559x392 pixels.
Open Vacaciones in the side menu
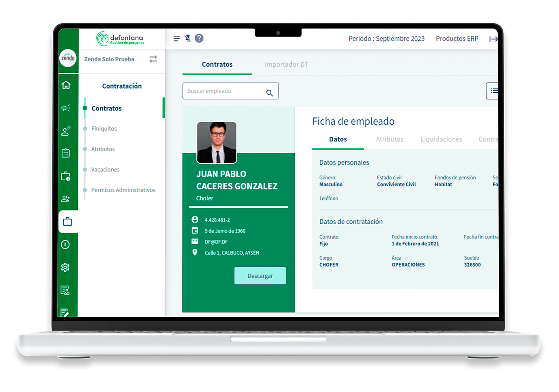click(x=105, y=170)
